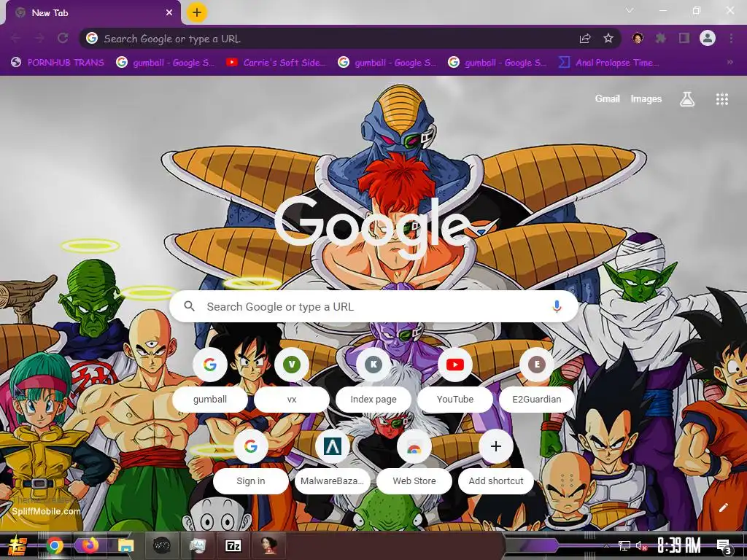Customize this page with pencil icon
The image size is (747, 560).
tap(723, 507)
